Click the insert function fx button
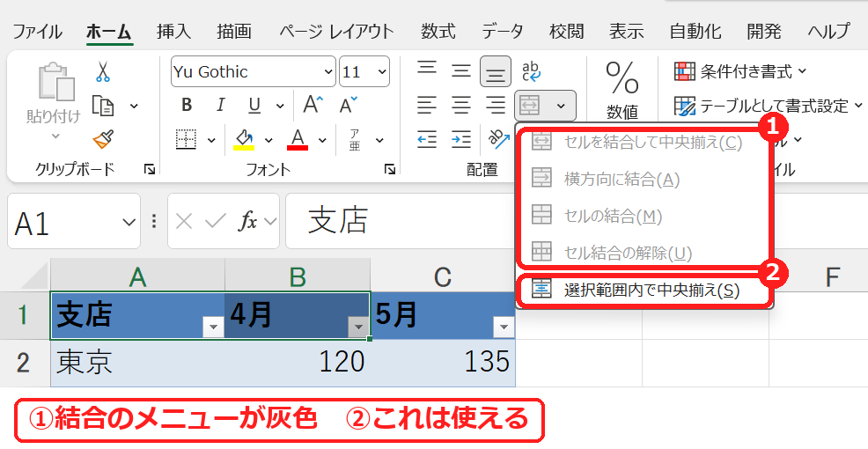Screen dimensions: 868x449 coord(248,222)
